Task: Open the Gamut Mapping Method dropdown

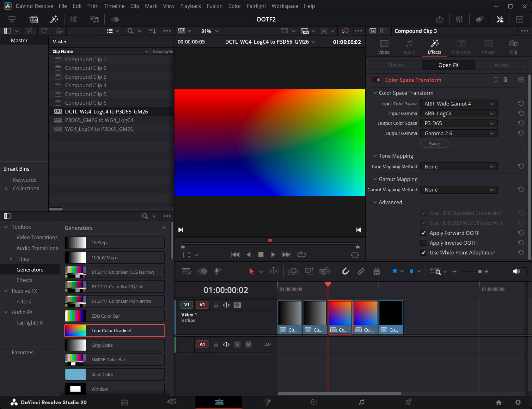Action: tap(459, 190)
